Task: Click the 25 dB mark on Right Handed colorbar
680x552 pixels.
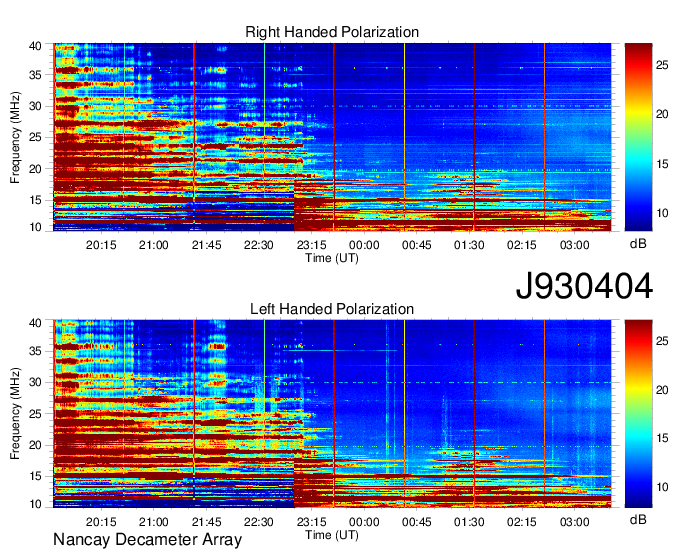Action: tap(662, 65)
